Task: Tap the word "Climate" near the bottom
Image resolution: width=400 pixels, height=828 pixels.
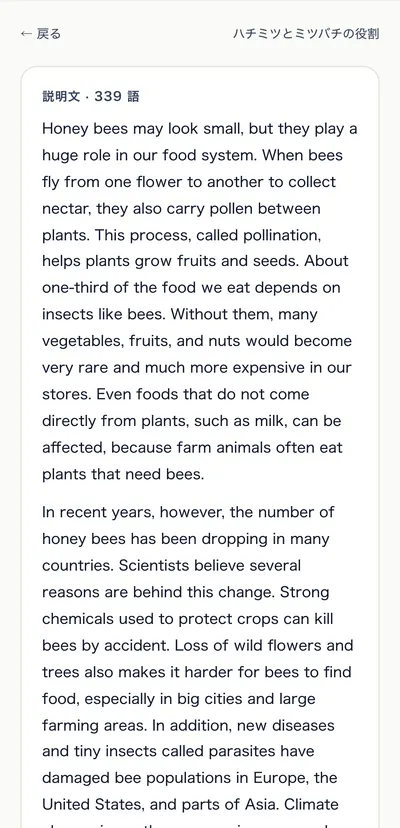Action: 313,804
